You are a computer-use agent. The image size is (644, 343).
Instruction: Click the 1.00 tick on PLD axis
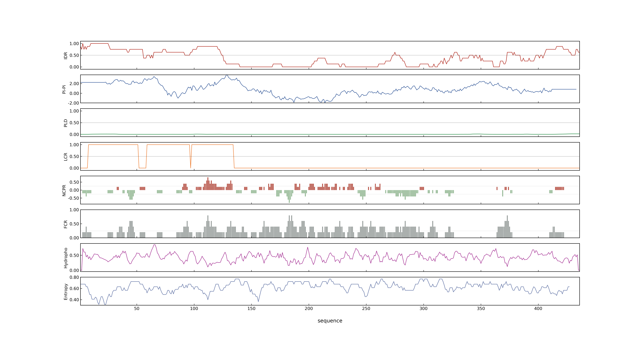[x=74, y=111]
